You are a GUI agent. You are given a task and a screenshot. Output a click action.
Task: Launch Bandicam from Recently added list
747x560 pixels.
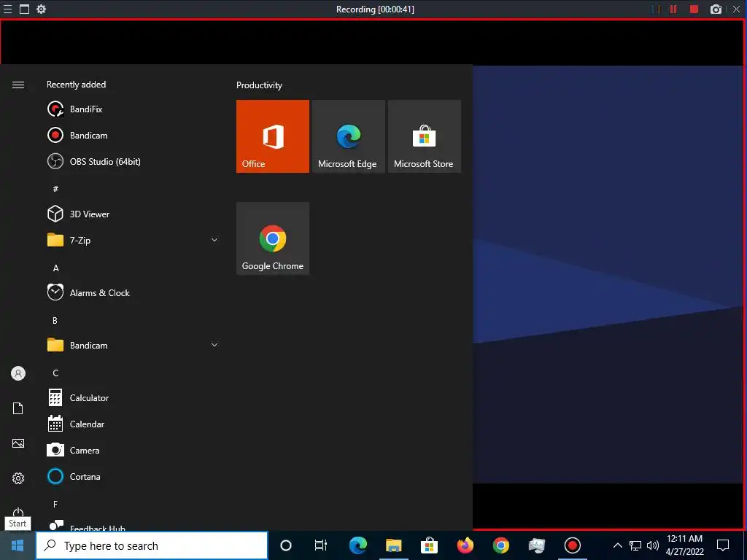point(133,135)
